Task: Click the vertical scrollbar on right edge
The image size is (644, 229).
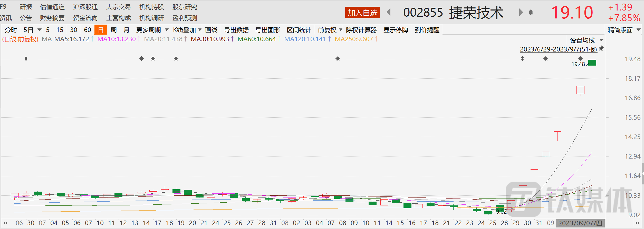Action: pos(642,174)
